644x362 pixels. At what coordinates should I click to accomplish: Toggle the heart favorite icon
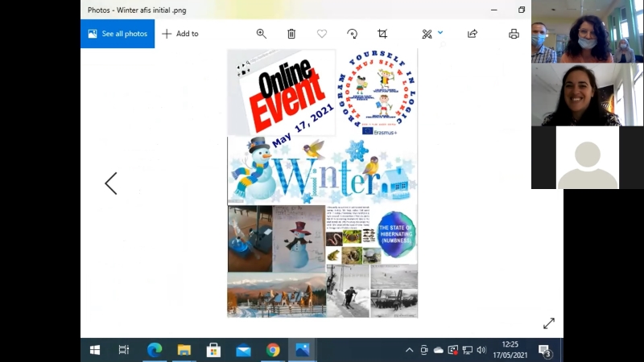(x=322, y=34)
